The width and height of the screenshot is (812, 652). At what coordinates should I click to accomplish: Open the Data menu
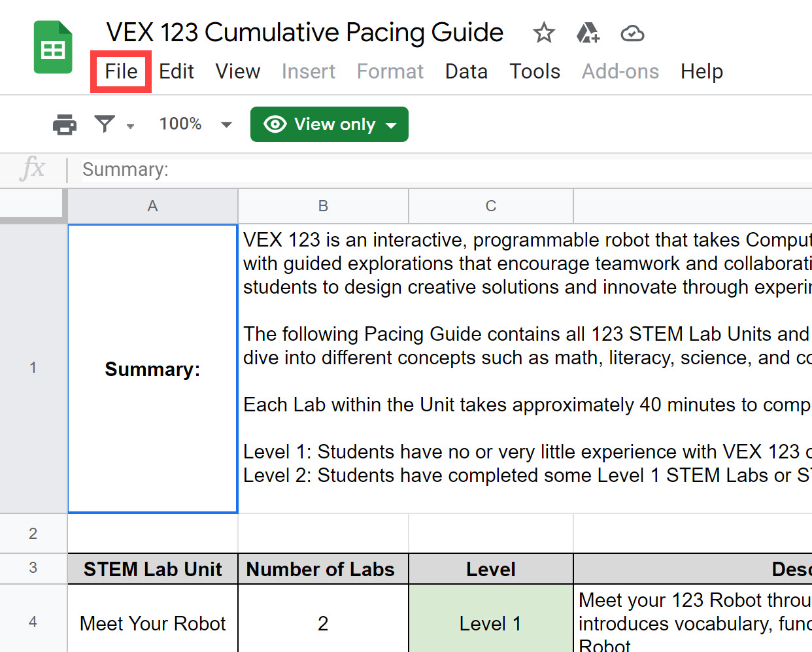[466, 71]
